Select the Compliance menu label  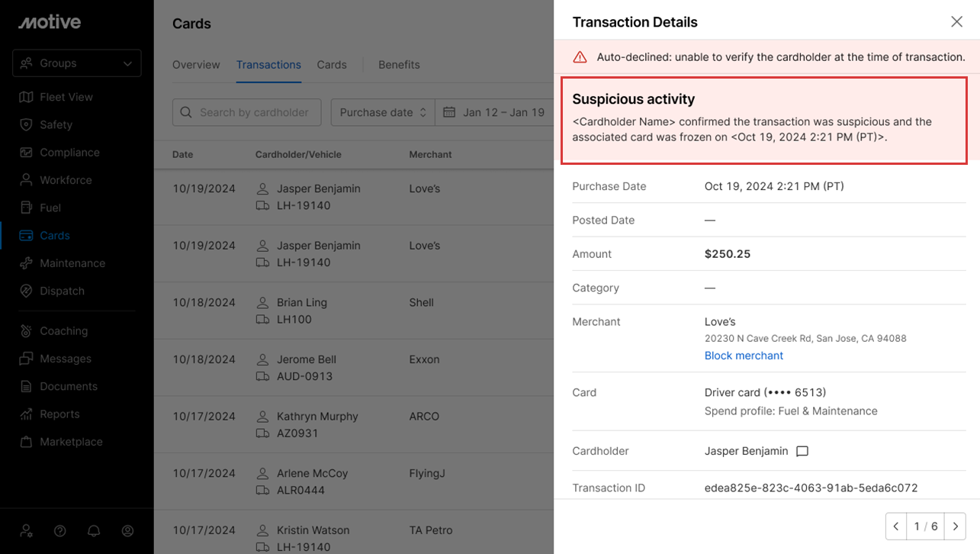(x=69, y=153)
